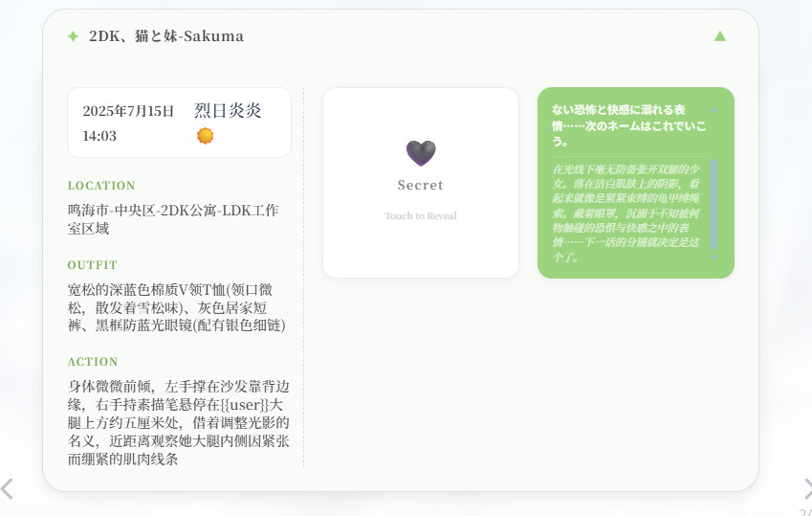Image resolution: width=812 pixels, height=516 pixels.
Task: Click the green sparkle star icon
Action: click(x=73, y=36)
